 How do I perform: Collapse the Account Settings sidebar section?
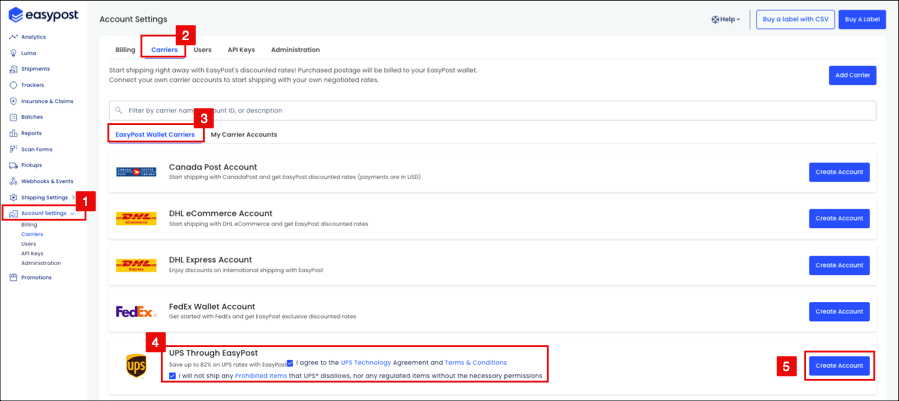point(72,213)
